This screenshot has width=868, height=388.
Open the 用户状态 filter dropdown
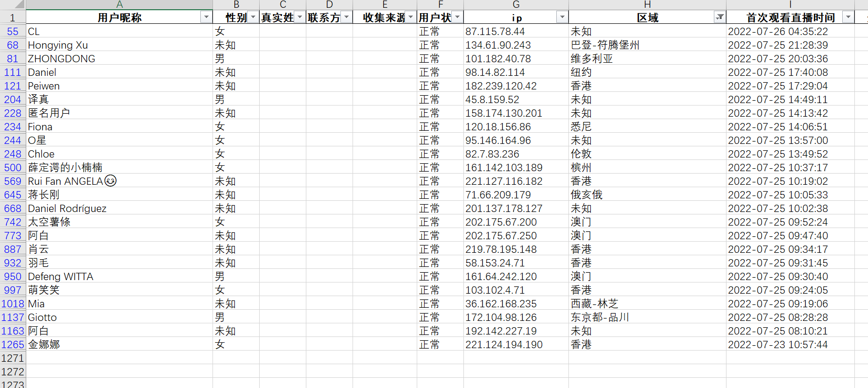click(x=457, y=18)
